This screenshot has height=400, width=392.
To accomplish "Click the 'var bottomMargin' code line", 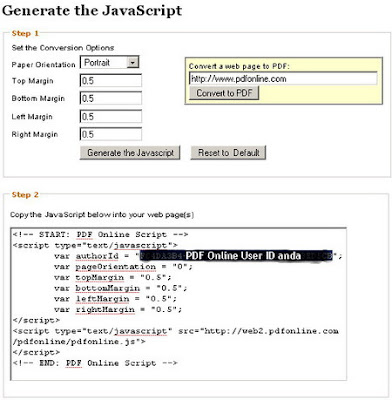I will (121, 288).
